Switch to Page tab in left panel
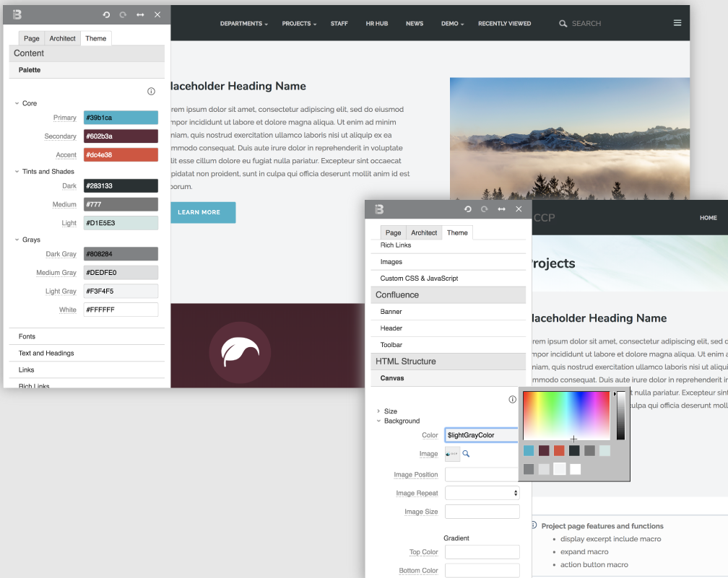Viewport: 728px width, 578px height. [32, 38]
